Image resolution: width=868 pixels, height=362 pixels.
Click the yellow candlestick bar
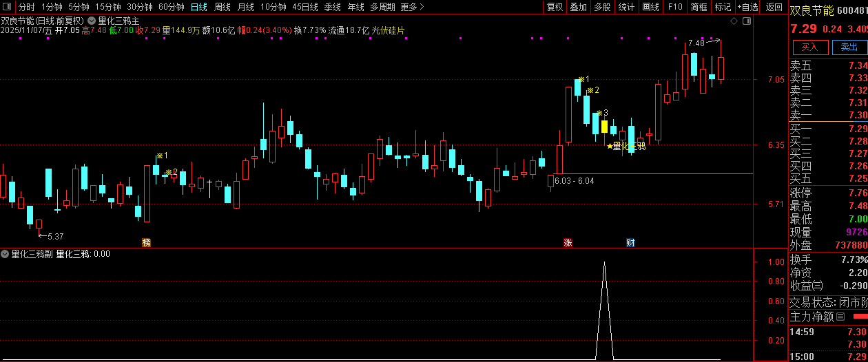click(604, 127)
